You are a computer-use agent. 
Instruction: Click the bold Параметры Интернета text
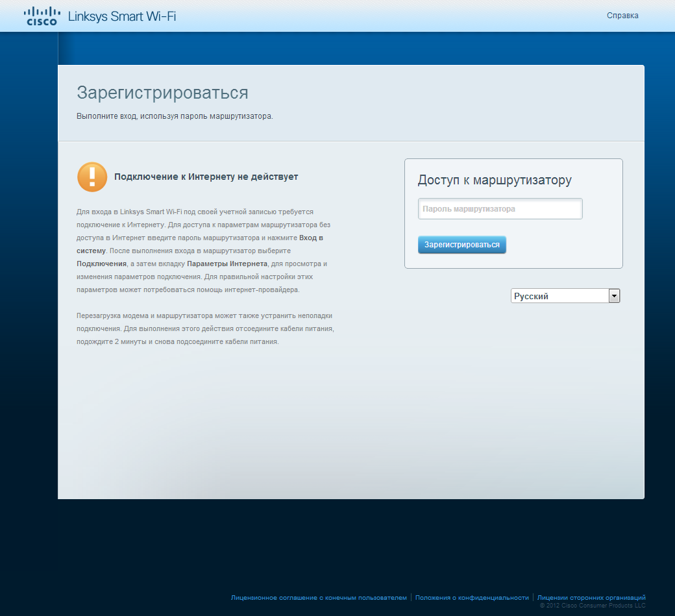[x=227, y=264]
